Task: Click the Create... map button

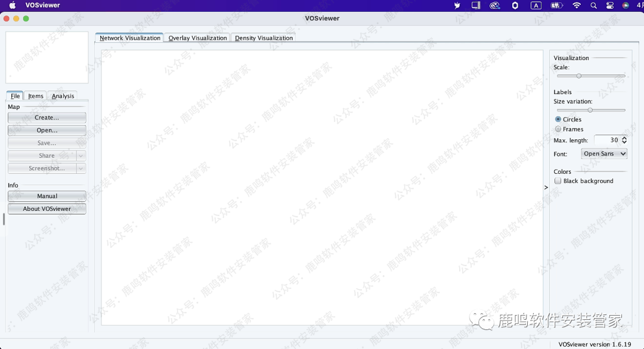Action: click(47, 118)
